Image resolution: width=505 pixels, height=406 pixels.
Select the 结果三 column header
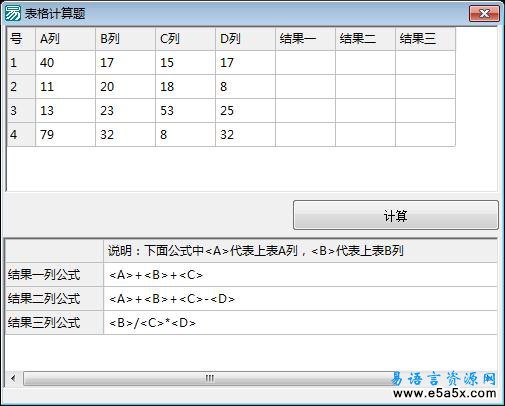(425, 39)
